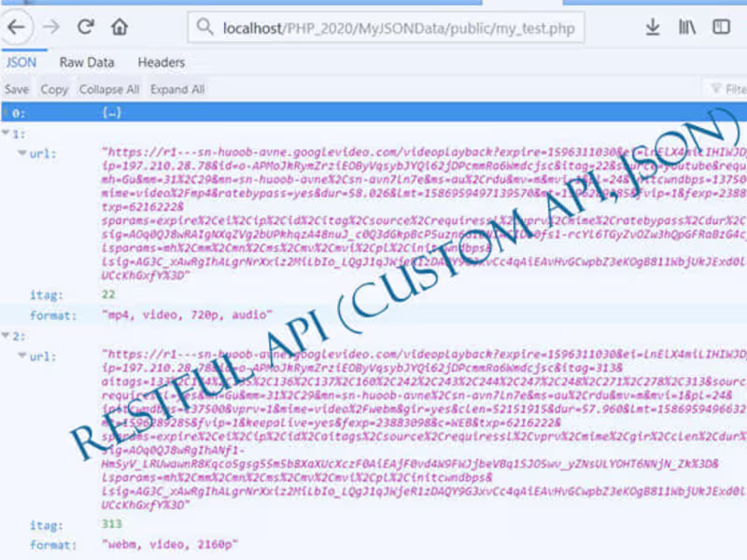Click the format key in row 2
The image size is (747, 560).
point(53,545)
